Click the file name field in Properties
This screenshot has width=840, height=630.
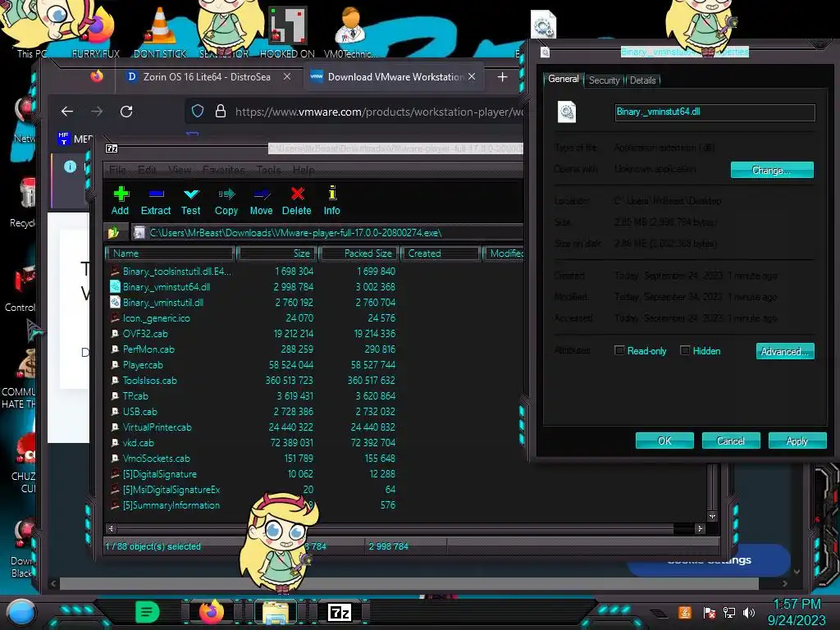coord(714,112)
